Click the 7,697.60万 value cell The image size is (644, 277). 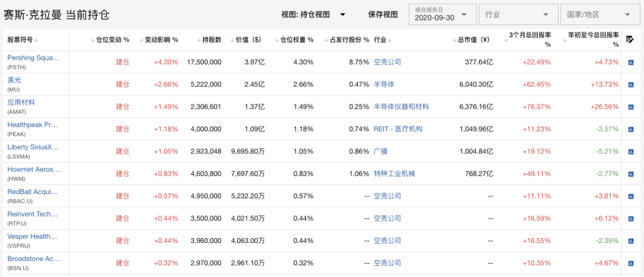point(248,174)
